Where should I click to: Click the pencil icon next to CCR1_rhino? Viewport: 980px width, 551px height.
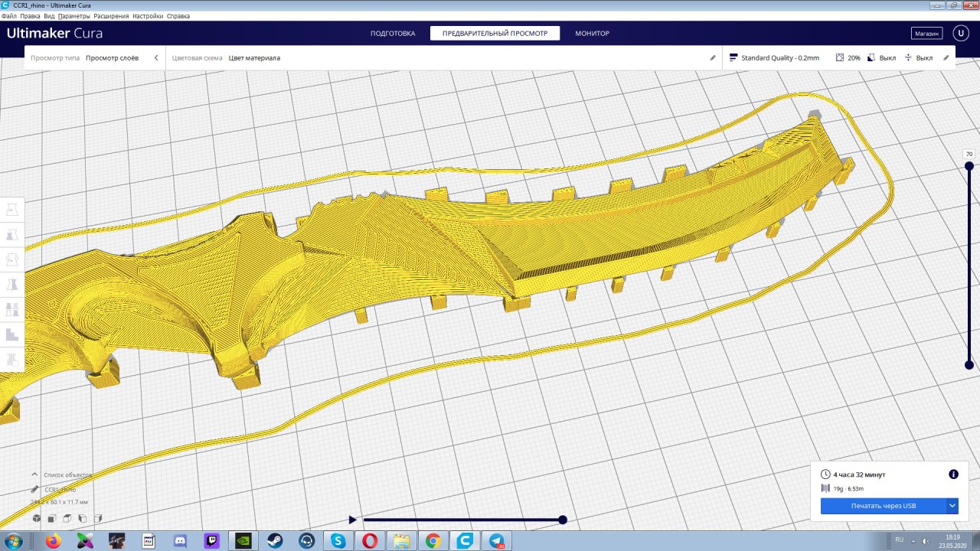(35, 489)
